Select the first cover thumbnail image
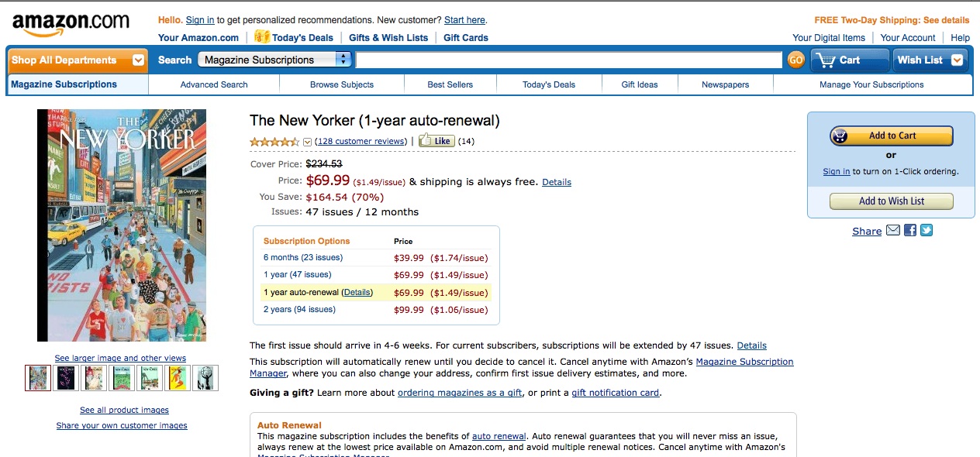The width and height of the screenshot is (980, 457). 38,378
